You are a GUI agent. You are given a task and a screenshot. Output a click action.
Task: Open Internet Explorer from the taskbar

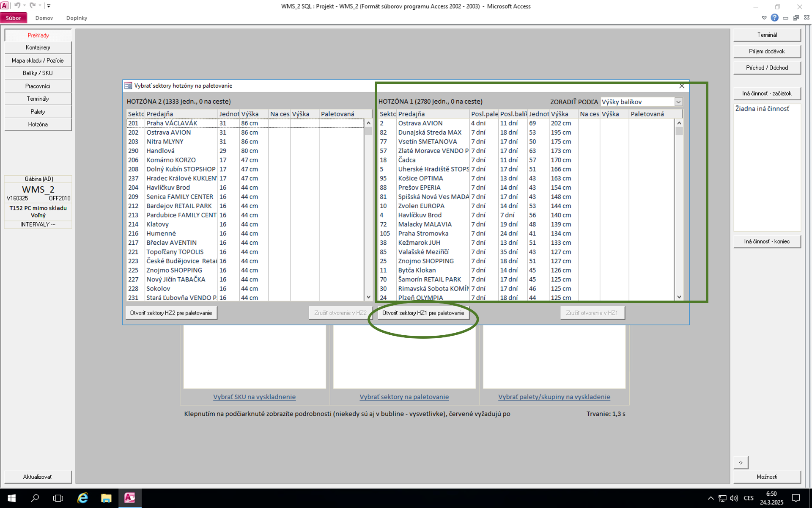click(82, 498)
